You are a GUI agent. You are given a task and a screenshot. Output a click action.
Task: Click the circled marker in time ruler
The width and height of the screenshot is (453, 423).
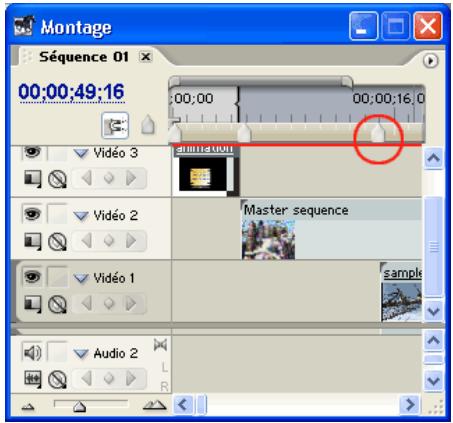(378, 133)
